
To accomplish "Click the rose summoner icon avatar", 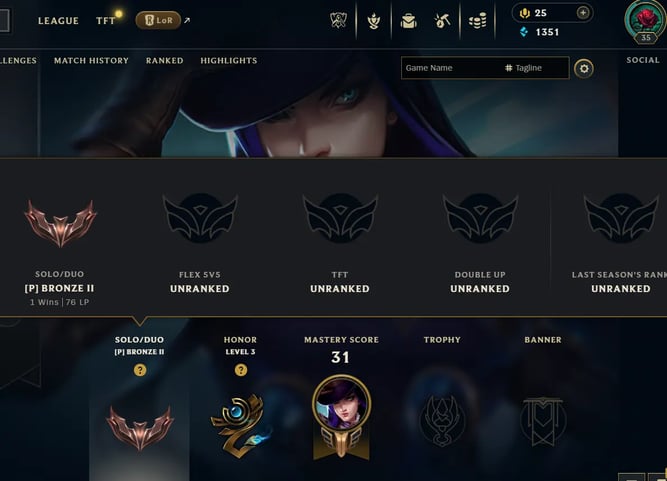I will (646, 20).
